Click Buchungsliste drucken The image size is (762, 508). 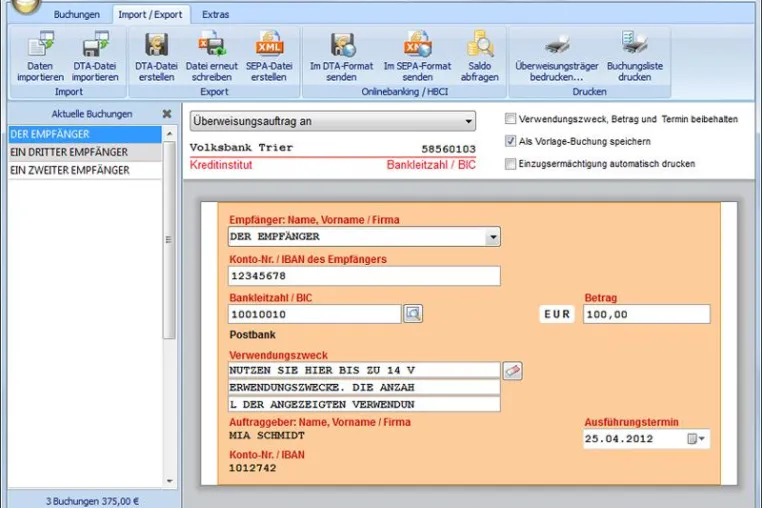click(x=635, y=57)
